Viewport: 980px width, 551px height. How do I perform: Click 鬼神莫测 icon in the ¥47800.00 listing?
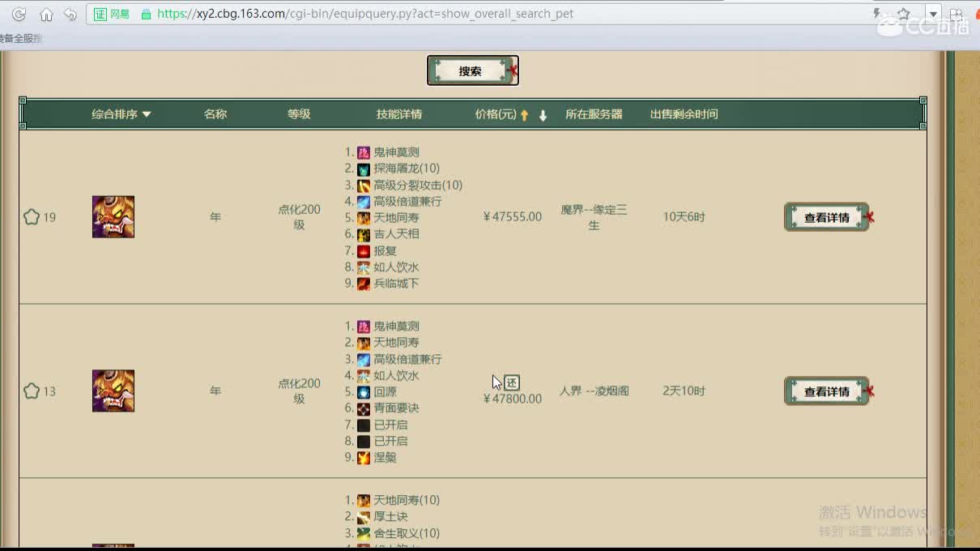(x=364, y=327)
